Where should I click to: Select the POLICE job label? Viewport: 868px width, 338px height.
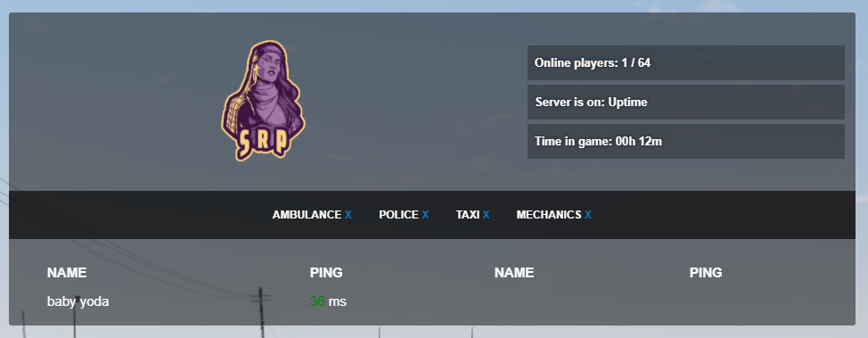point(398,215)
